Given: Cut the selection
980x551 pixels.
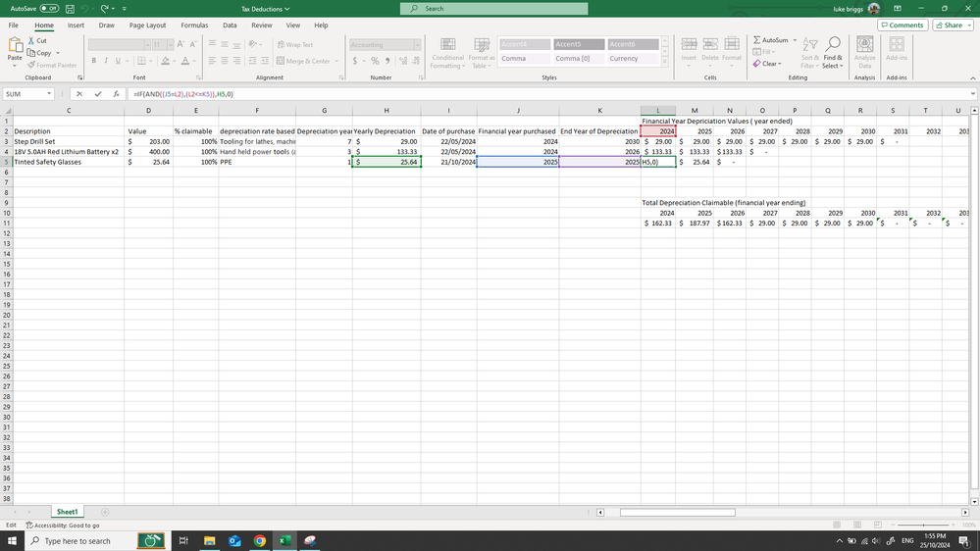Looking at the screenshot, I should click(x=37, y=40).
